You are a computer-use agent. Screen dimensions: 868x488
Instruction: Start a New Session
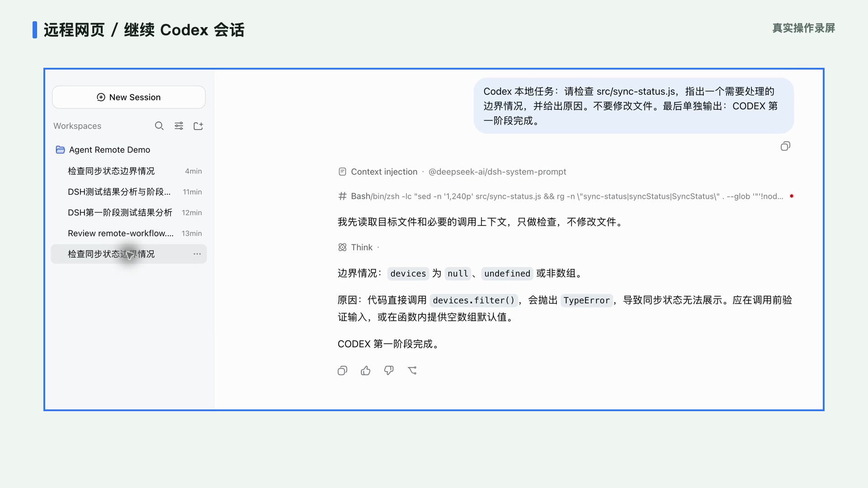click(x=129, y=97)
